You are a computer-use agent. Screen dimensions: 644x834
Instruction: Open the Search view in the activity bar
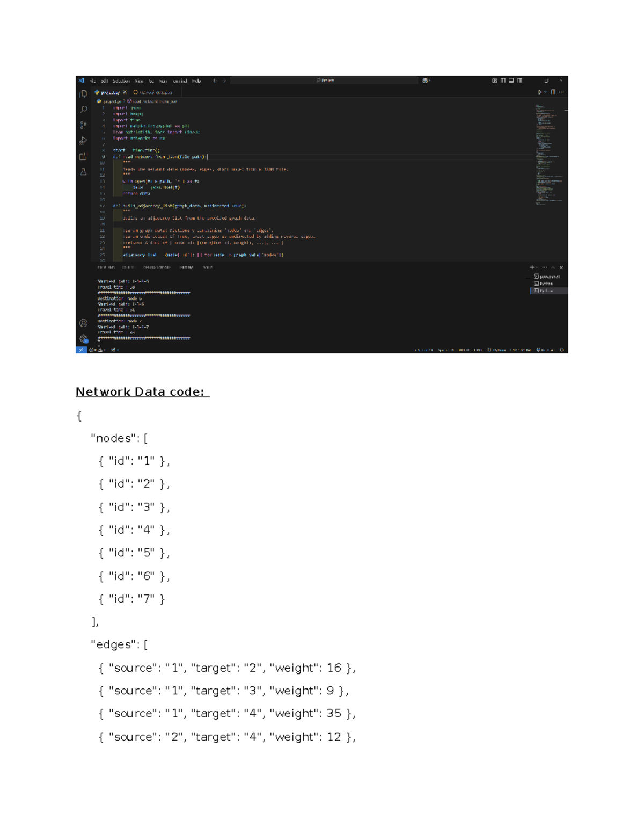click(83, 109)
